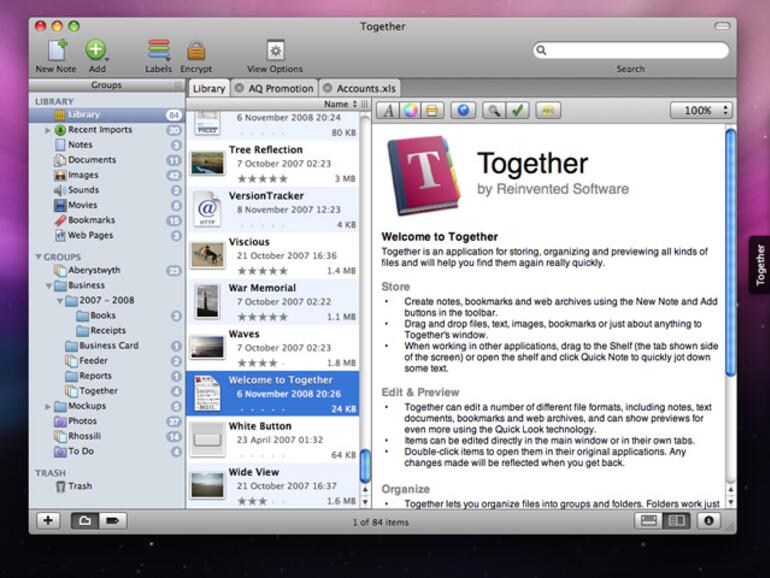Select the War Memorial item
Image resolution: width=770 pixels, height=578 pixels.
coord(273,302)
